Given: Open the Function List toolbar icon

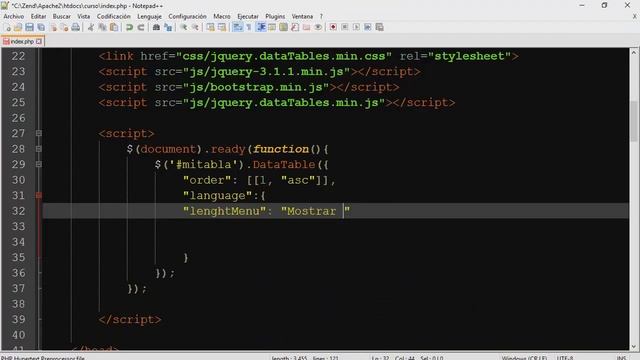Looking at the screenshot, I should coord(295,27).
